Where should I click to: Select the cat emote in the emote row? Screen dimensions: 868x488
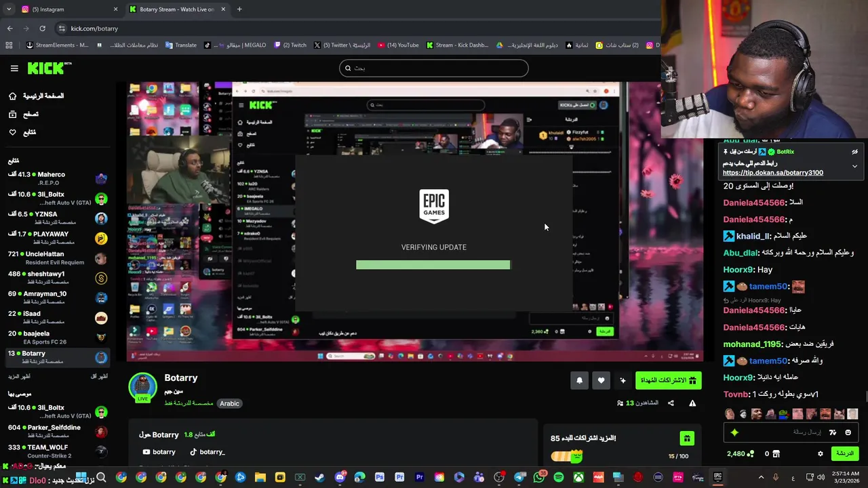click(839, 414)
